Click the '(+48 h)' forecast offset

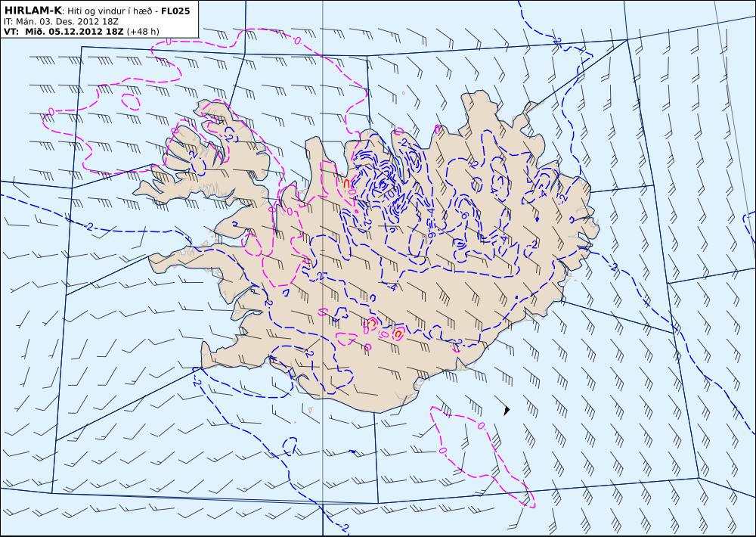[143, 32]
